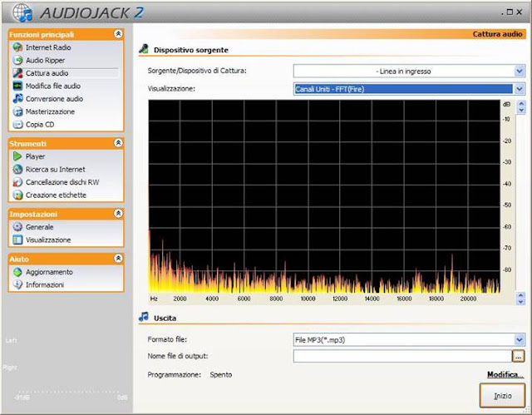The height and width of the screenshot is (415, 532).
Task: Click the Nome file di output field
Action: click(x=402, y=356)
